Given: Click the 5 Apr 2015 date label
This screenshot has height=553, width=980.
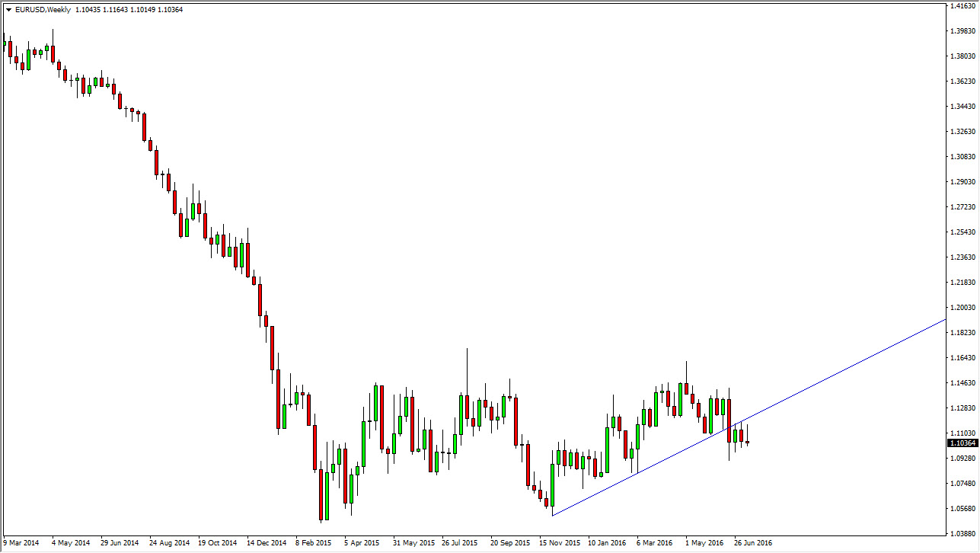Looking at the screenshot, I should (362, 543).
